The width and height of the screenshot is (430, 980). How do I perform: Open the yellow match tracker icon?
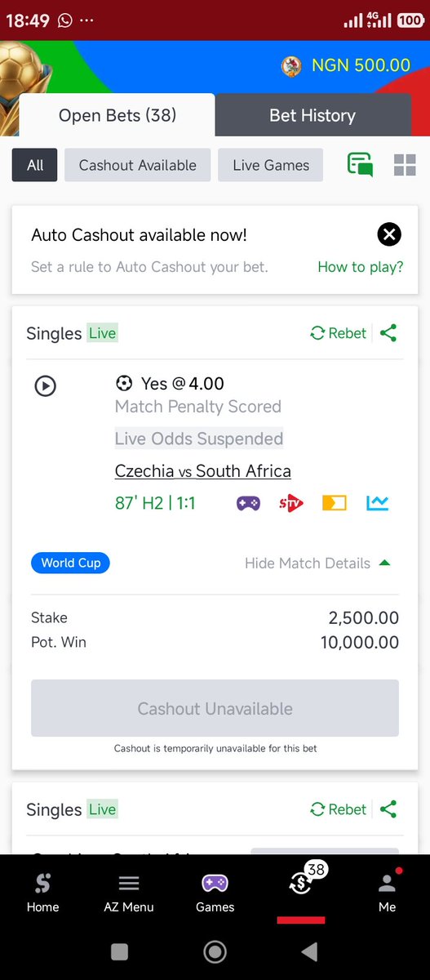click(334, 503)
